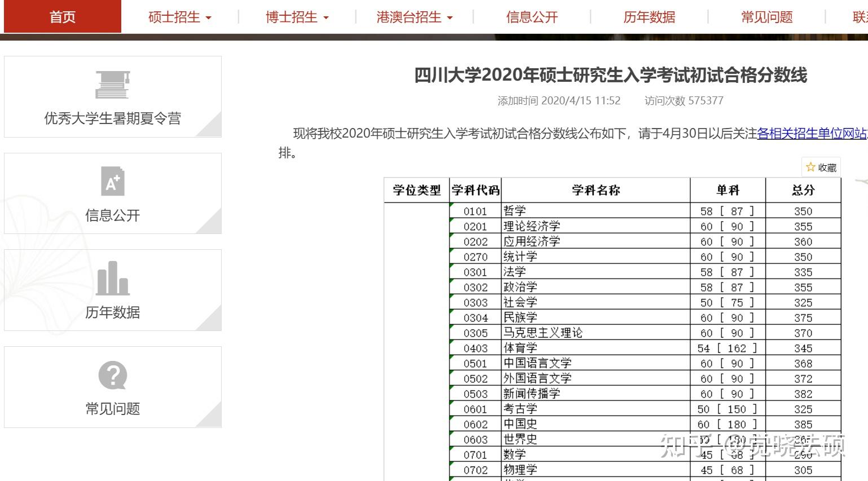
Task: Expand the 硕士招生 dropdown arrow
Action: (x=209, y=18)
